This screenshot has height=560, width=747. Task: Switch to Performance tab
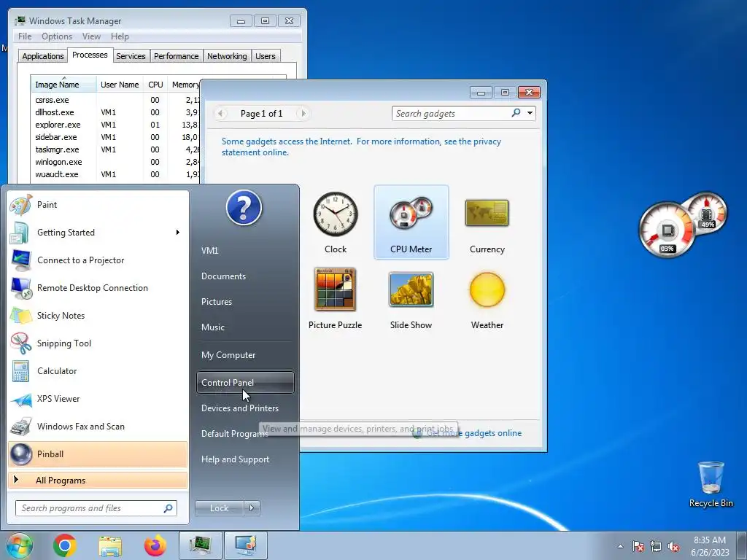(176, 56)
